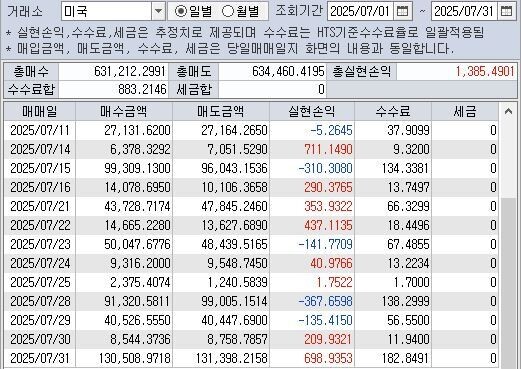Click the end date field 2025/07/31
The width and height of the screenshot is (521, 369).
pos(465,12)
